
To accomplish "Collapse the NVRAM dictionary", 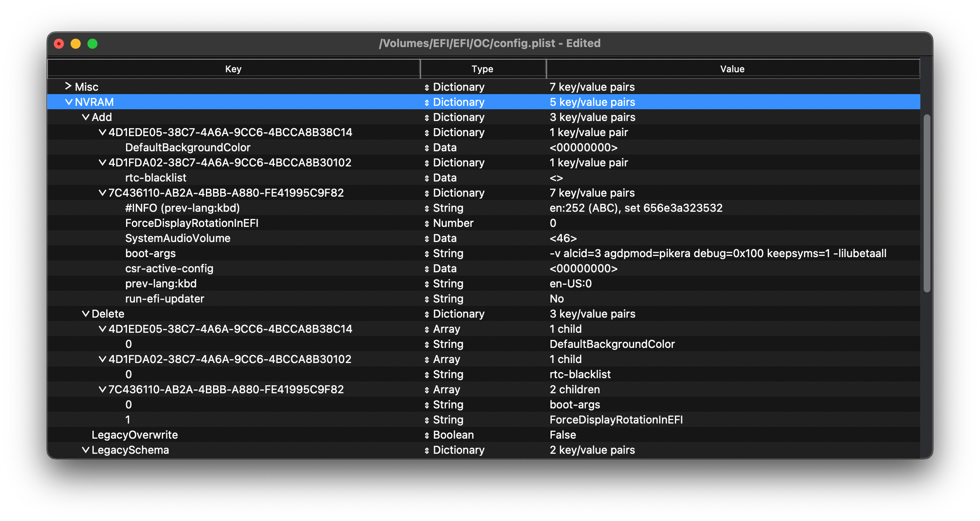I will pos(68,102).
